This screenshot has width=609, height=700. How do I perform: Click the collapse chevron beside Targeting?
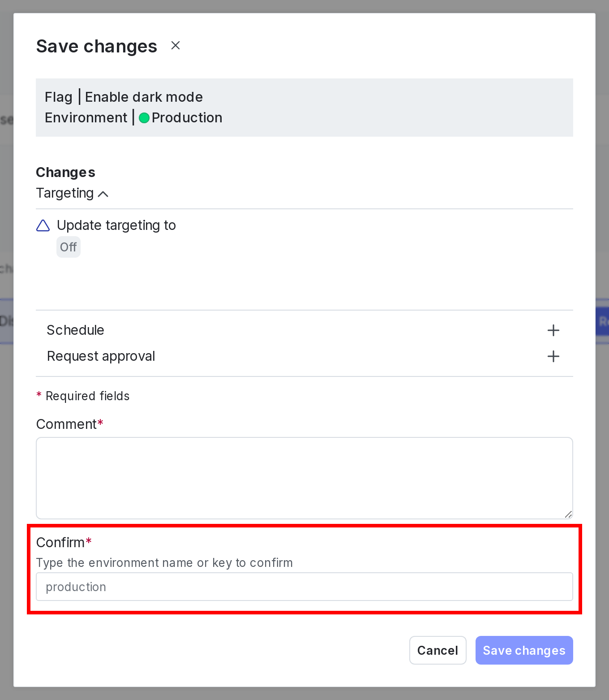point(103,194)
